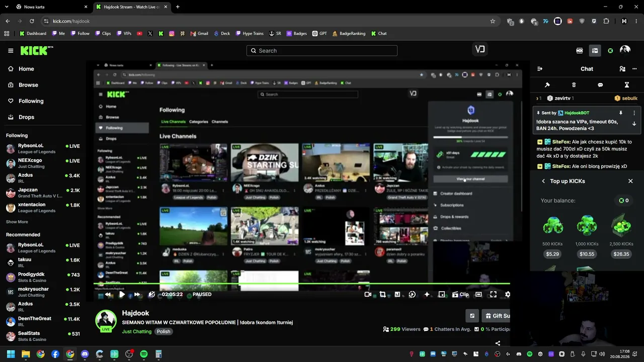Focus the Kick search field
This screenshot has height=362, width=644.
(x=322, y=51)
